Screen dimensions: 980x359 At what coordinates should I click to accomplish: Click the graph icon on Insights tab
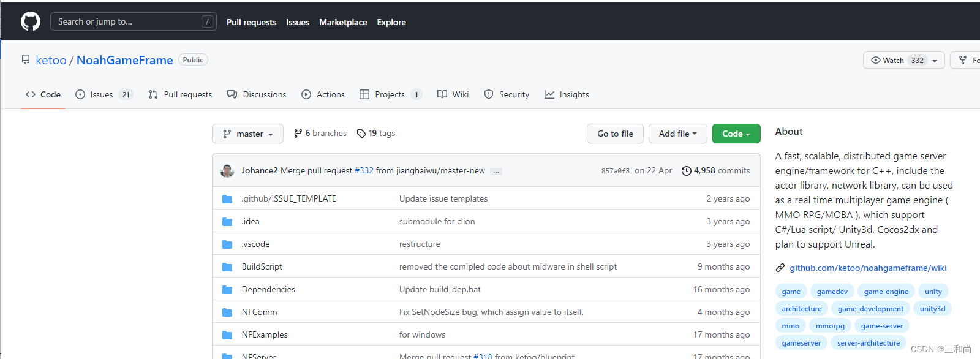(549, 94)
